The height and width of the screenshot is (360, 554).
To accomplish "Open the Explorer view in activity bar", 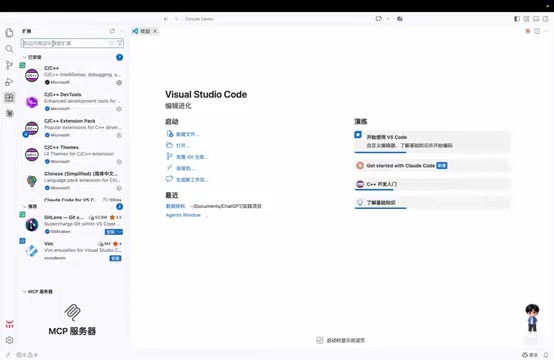I will 10,33.
